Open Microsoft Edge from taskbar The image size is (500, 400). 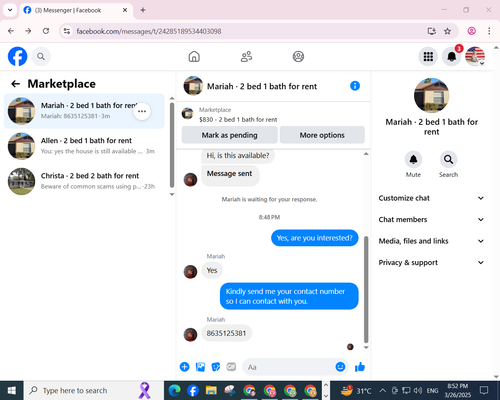tap(174, 390)
